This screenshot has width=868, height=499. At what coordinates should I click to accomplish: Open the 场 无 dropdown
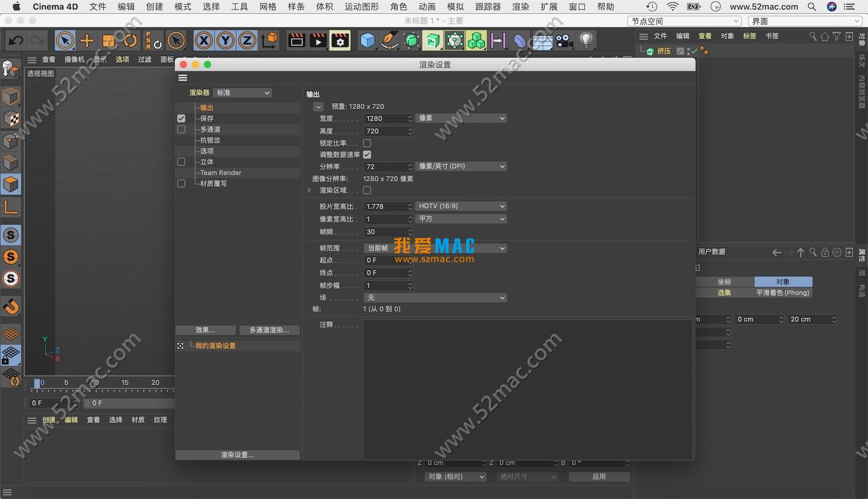(435, 298)
